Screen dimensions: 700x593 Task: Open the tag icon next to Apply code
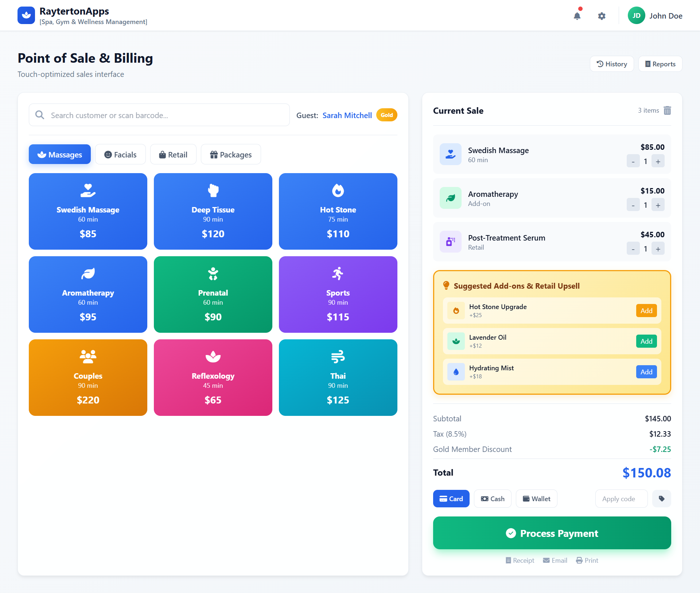[x=662, y=499]
